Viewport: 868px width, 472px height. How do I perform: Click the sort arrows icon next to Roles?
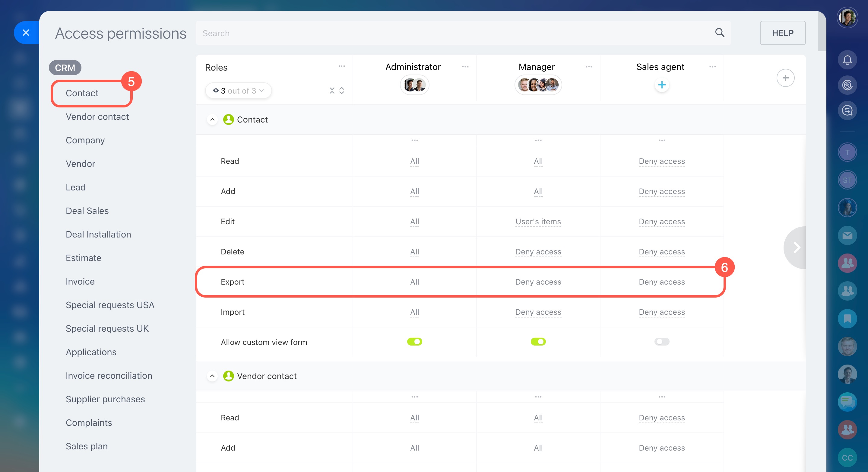[x=342, y=90]
